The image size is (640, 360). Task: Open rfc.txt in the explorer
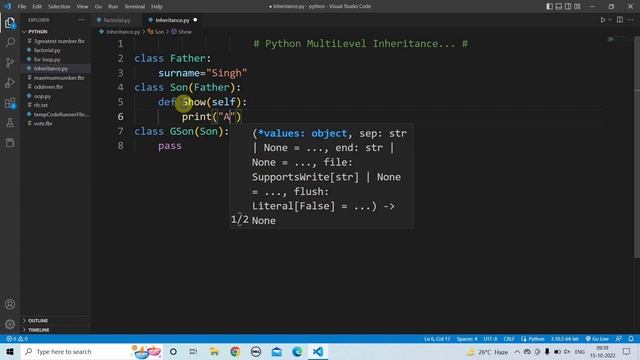[x=41, y=105]
